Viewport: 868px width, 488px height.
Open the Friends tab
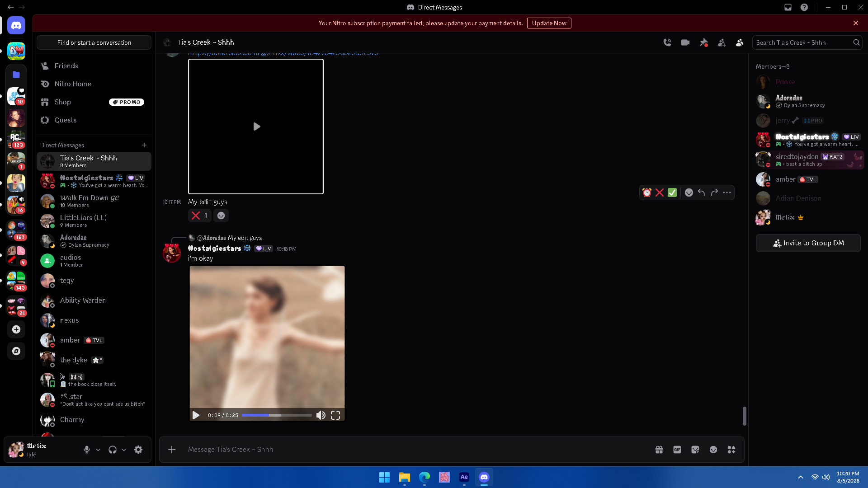[x=94, y=66]
